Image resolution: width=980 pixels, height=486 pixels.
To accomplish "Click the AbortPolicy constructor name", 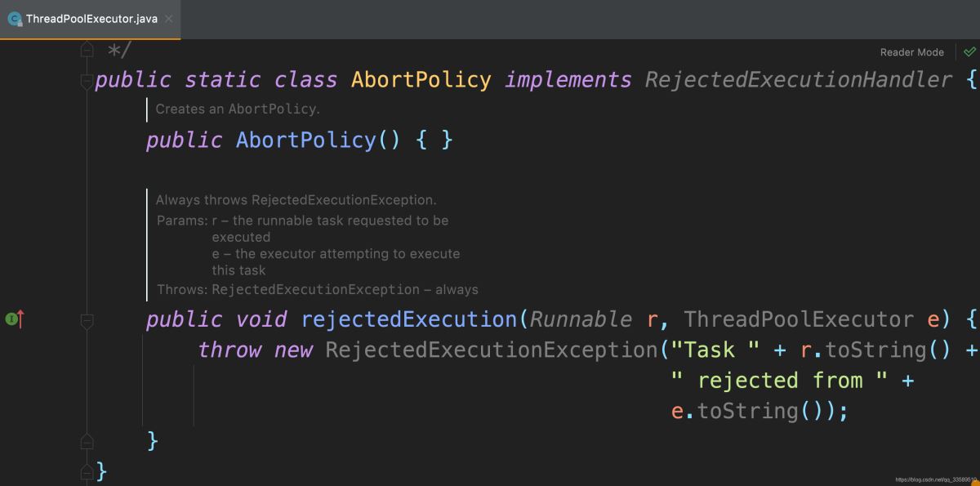I will coord(306,140).
